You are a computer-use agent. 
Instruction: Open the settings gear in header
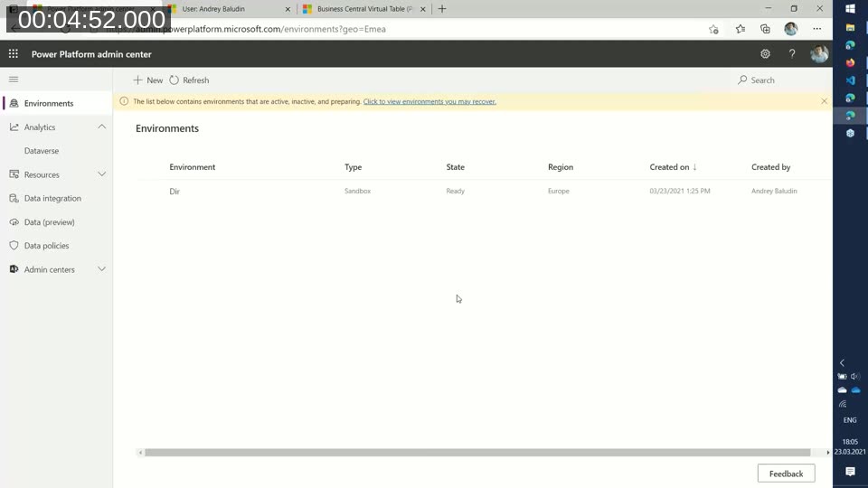765,53
